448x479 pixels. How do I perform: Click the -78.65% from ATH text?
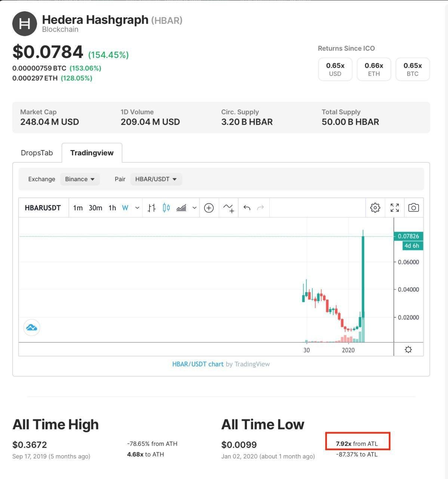[152, 444]
